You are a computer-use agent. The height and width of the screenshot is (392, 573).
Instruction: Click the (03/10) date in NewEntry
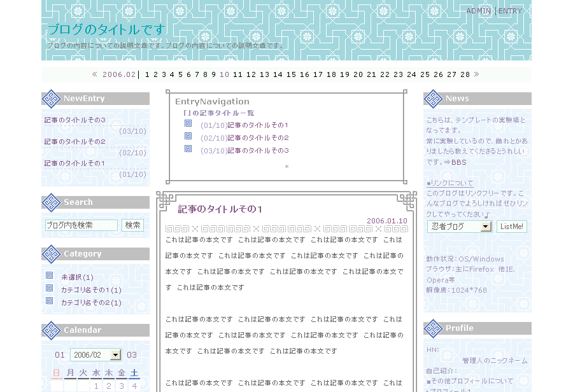point(132,131)
